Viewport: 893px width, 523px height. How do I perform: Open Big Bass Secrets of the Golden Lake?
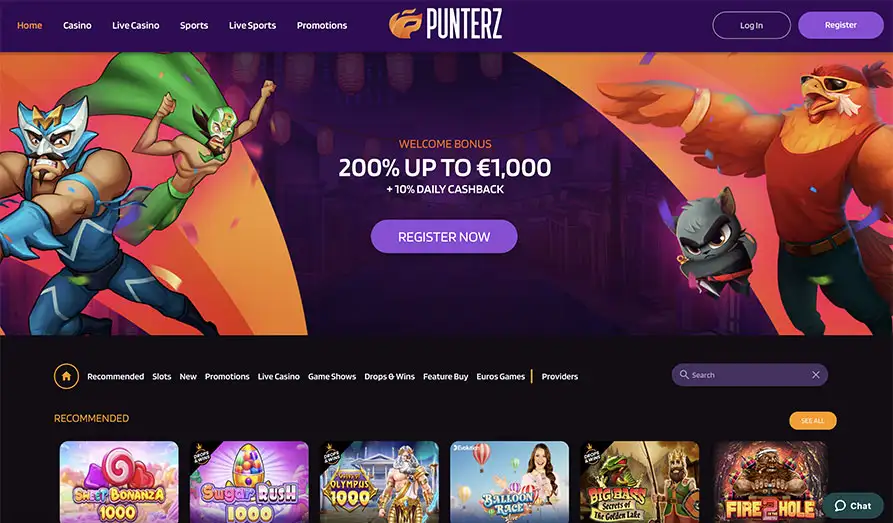coord(640,482)
